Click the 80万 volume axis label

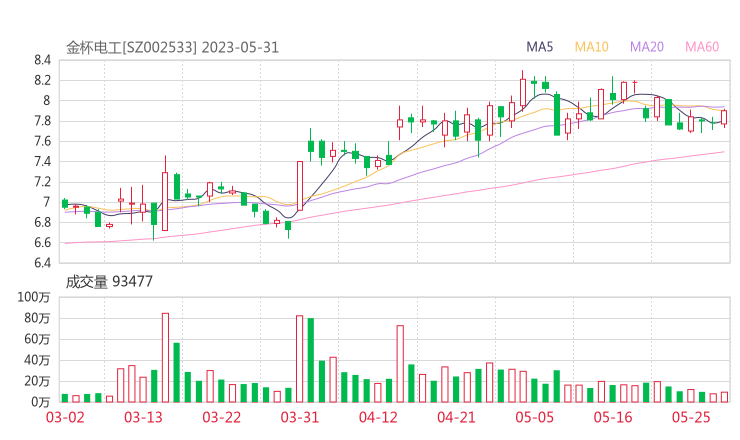[37, 318]
